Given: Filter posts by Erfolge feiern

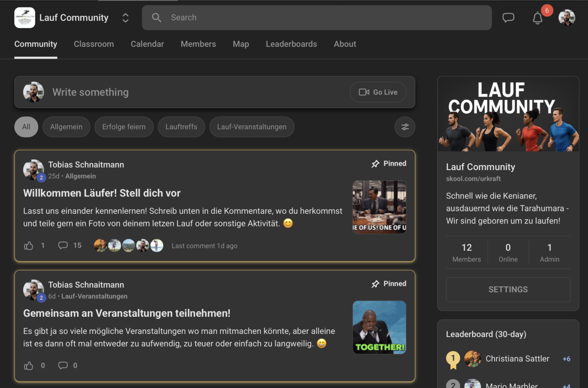Looking at the screenshot, I should pos(124,127).
